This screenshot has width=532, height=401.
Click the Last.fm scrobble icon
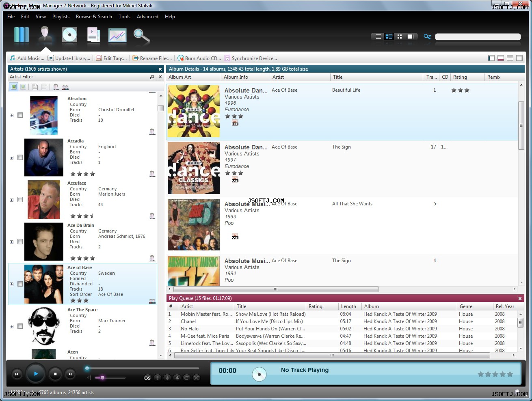pos(147,378)
